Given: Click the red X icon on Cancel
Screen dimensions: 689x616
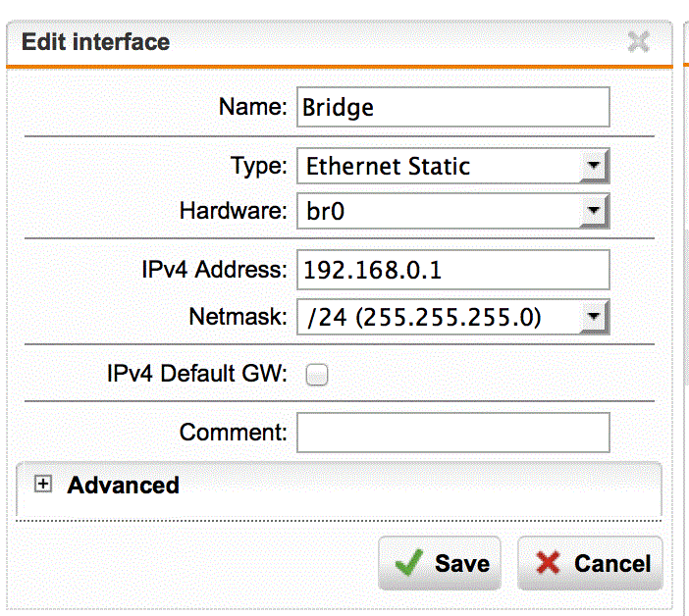Looking at the screenshot, I should click(x=548, y=562).
